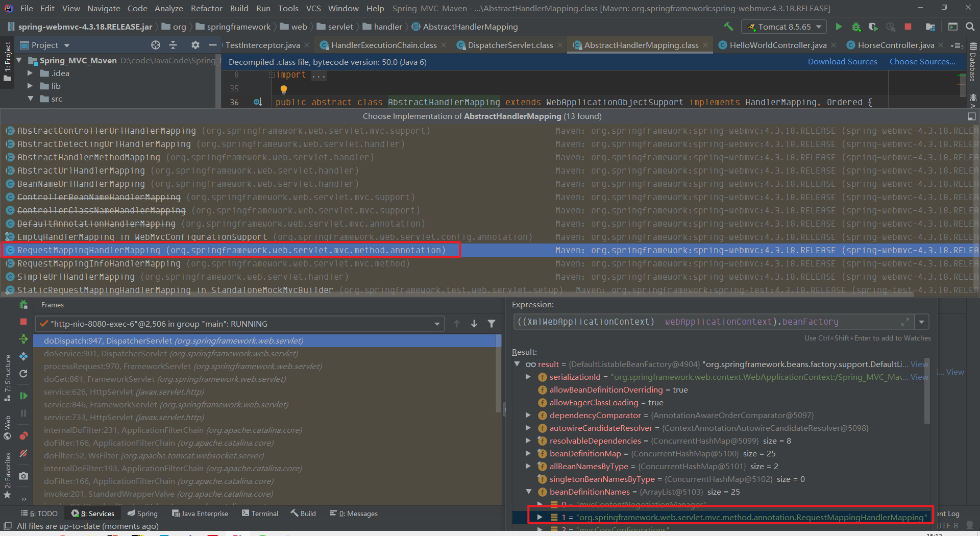Expand the lib folder
Screen dimensions: 980x536
click(x=30, y=86)
